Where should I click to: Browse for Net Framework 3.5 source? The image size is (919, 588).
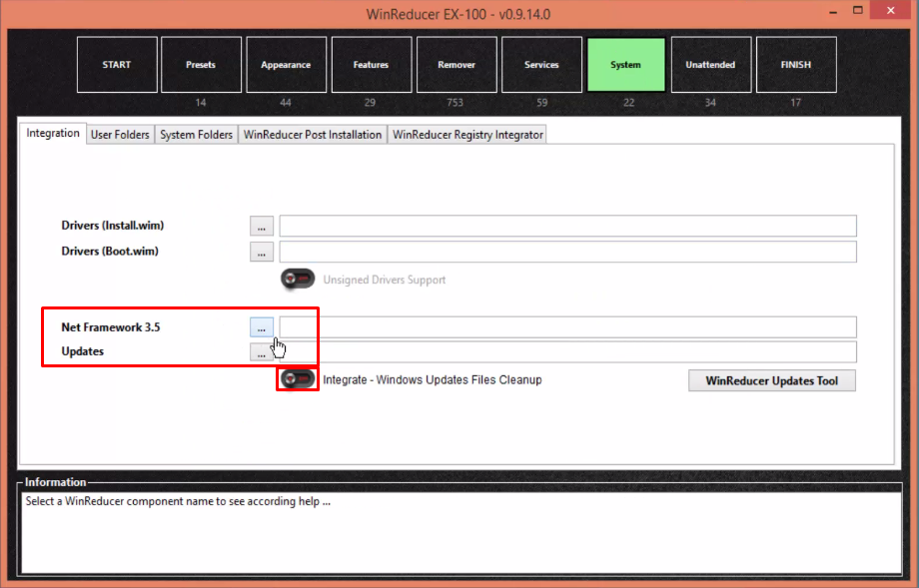pyautogui.click(x=262, y=327)
